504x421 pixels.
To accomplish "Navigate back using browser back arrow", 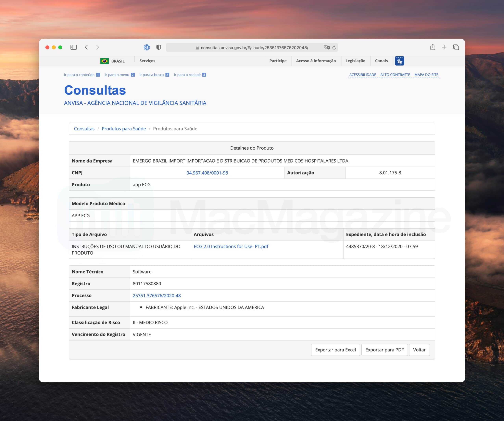I will click(87, 47).
